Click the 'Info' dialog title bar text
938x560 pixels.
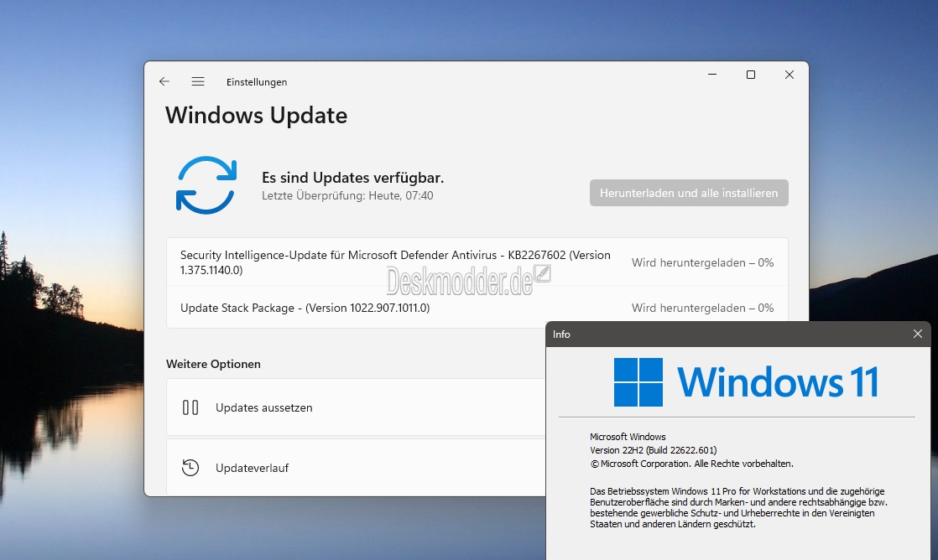(561, 334)
